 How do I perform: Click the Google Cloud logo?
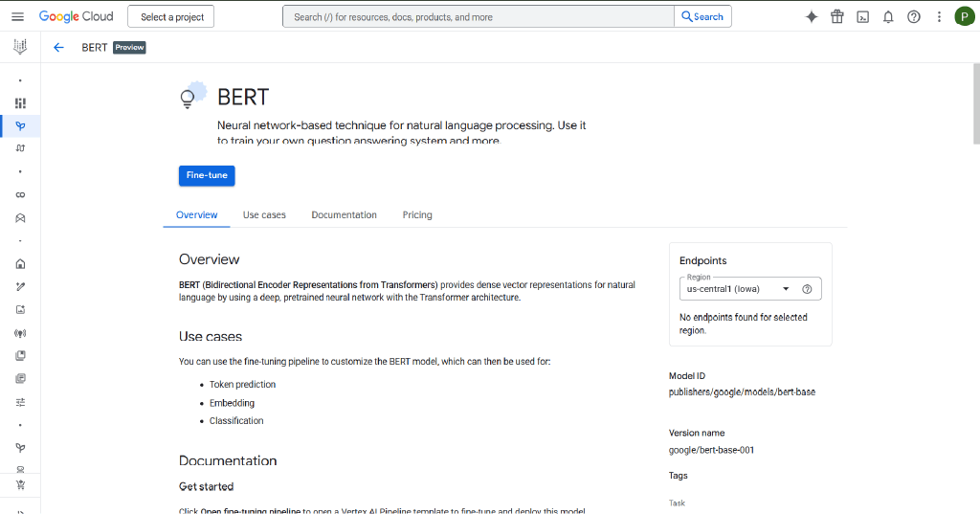(x=77, y=17)
